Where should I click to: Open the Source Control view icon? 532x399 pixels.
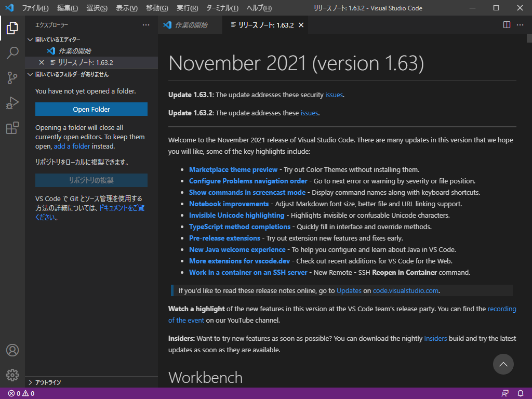click(x=12, y=78)
